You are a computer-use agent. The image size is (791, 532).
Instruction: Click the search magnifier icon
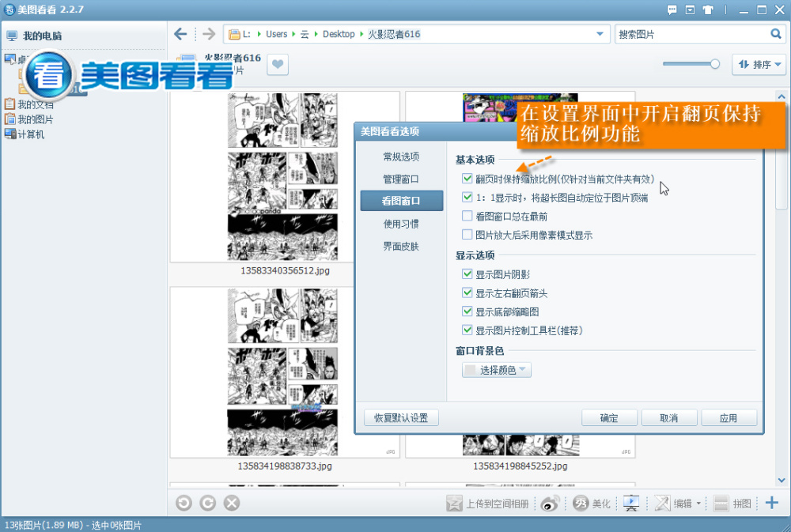776,34
